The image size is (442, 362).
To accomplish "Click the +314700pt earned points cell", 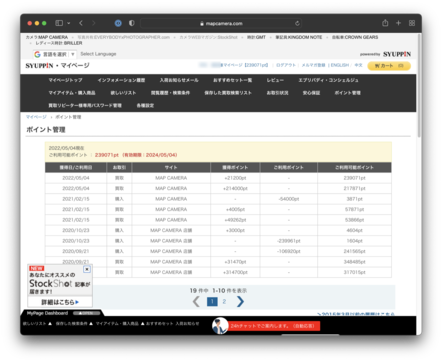I will point(235,272).
